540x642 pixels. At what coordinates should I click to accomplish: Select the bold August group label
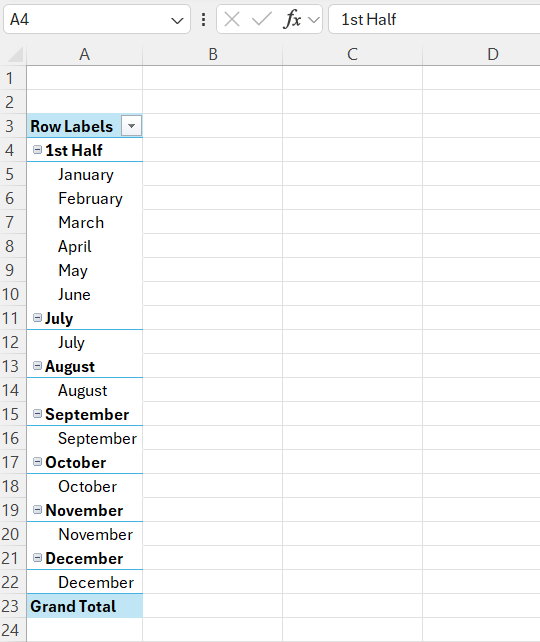click(70, 367)
